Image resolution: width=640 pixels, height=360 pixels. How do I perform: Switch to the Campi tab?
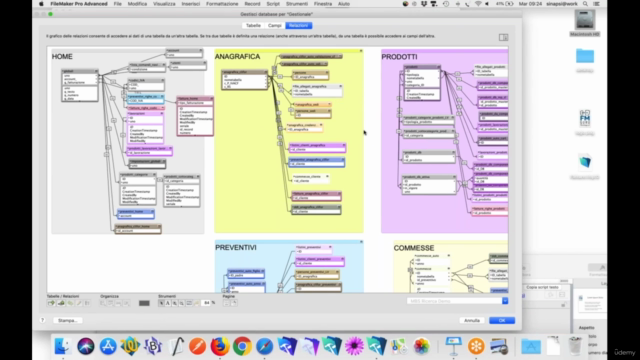pyautogui.click(x=275, y=25)
